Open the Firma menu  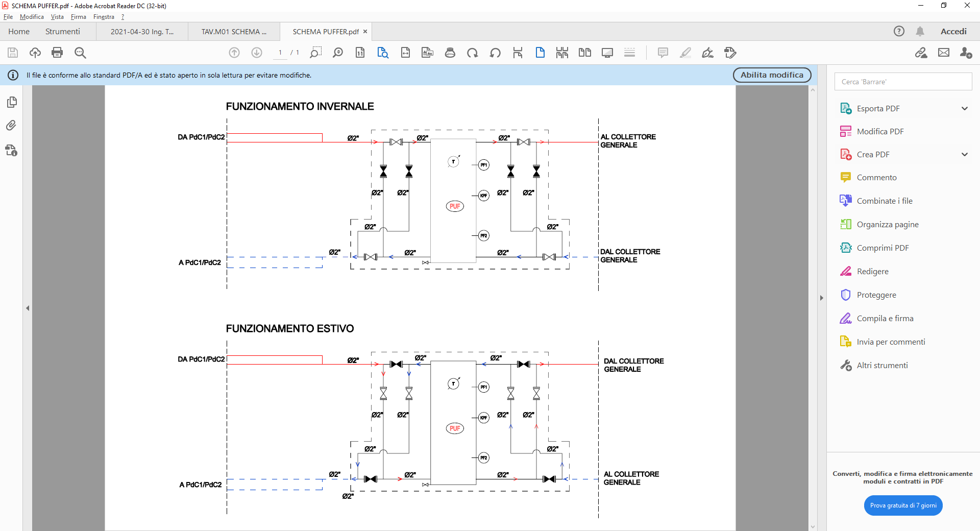click(x=78, y=17)
